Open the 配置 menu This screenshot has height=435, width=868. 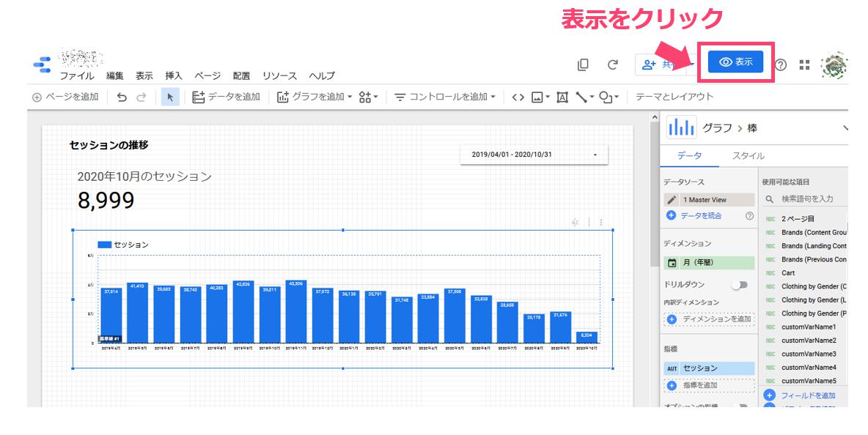coord(240,76)
